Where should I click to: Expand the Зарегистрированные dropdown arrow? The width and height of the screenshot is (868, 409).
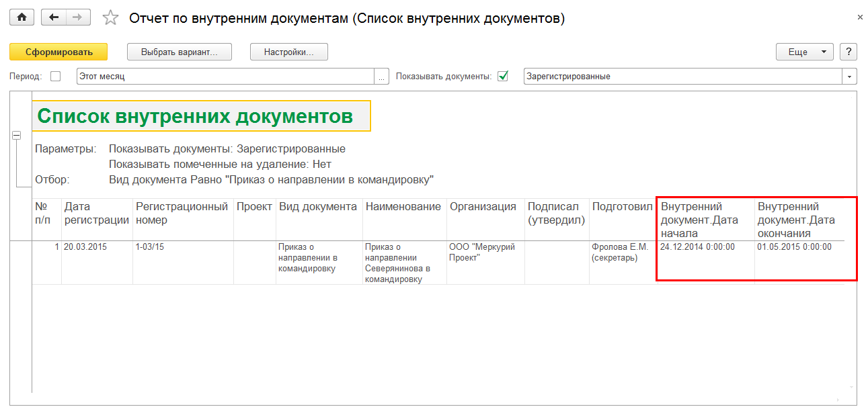pos(851,77)
